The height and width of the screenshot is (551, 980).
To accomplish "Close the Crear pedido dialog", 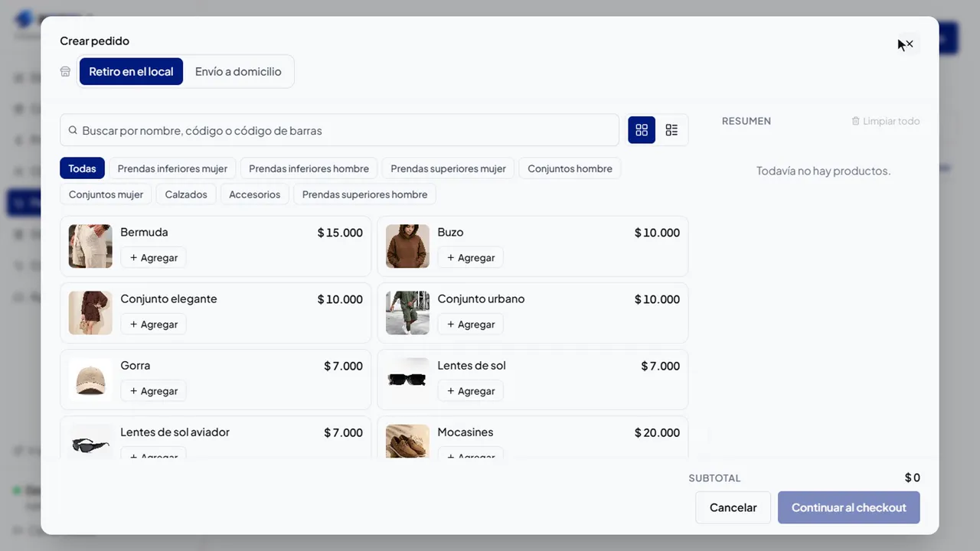I will (909, 44).
